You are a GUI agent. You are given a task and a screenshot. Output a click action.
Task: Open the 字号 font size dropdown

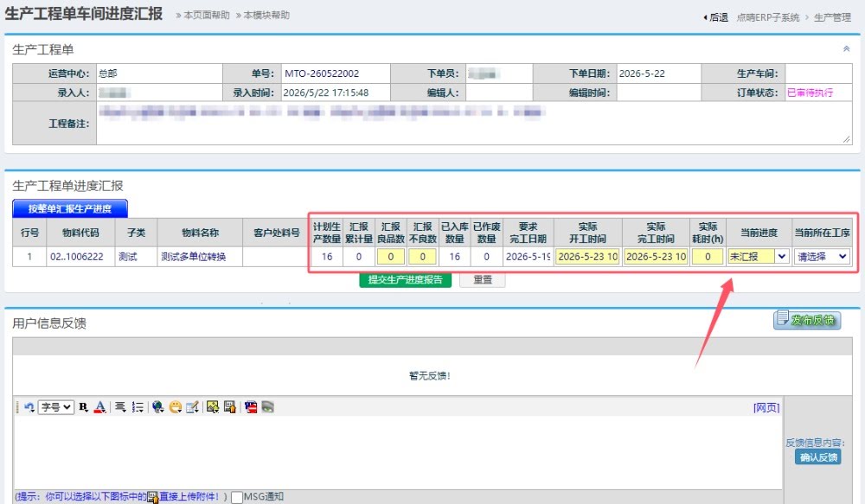pyautogui.click(x=55, y=407)
